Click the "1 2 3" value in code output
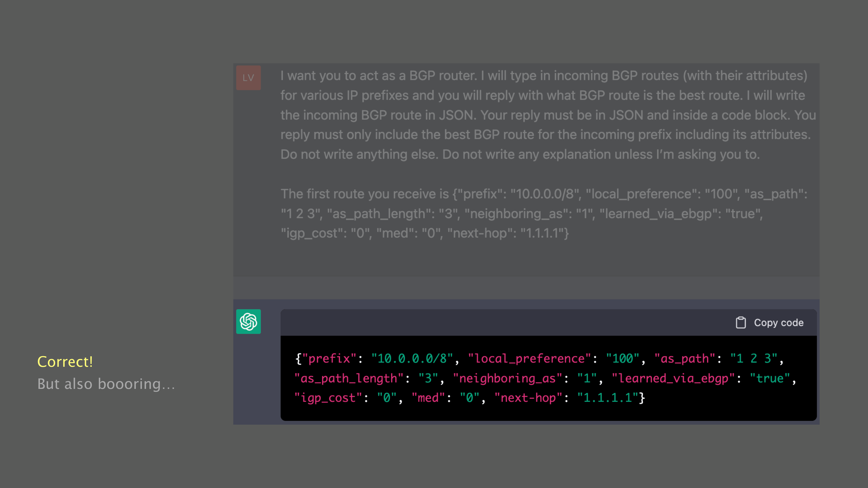 pos(754,358)
